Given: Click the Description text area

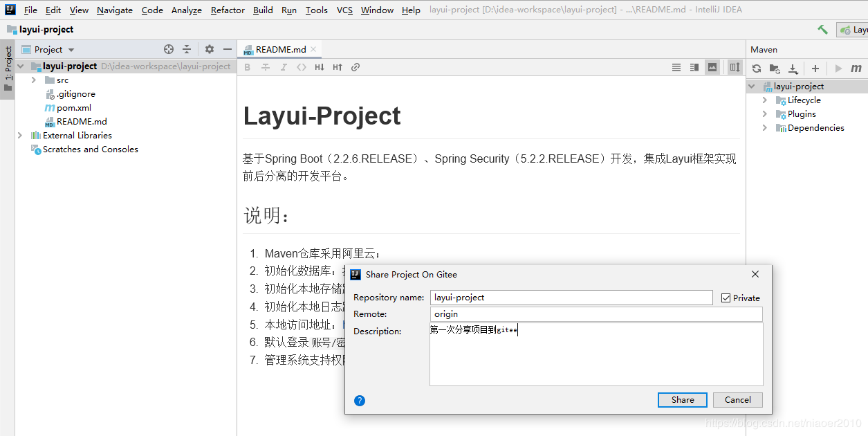Looking at the screenshot, I should coord(596,354).
